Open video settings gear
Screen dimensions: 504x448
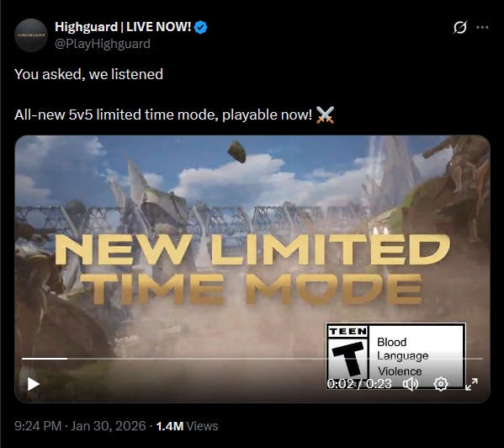(441, 384)
